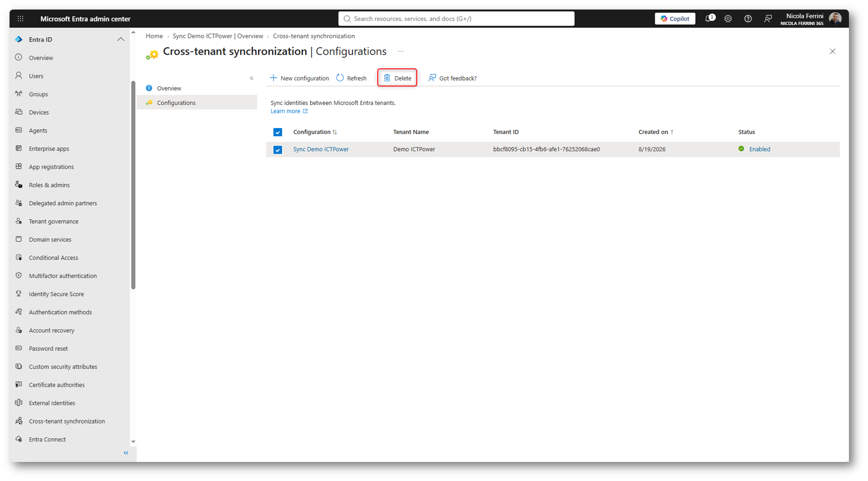The width and height of the screenshot is (868, 481).
Task: Click the search resources box
Action: pos(456,19)
